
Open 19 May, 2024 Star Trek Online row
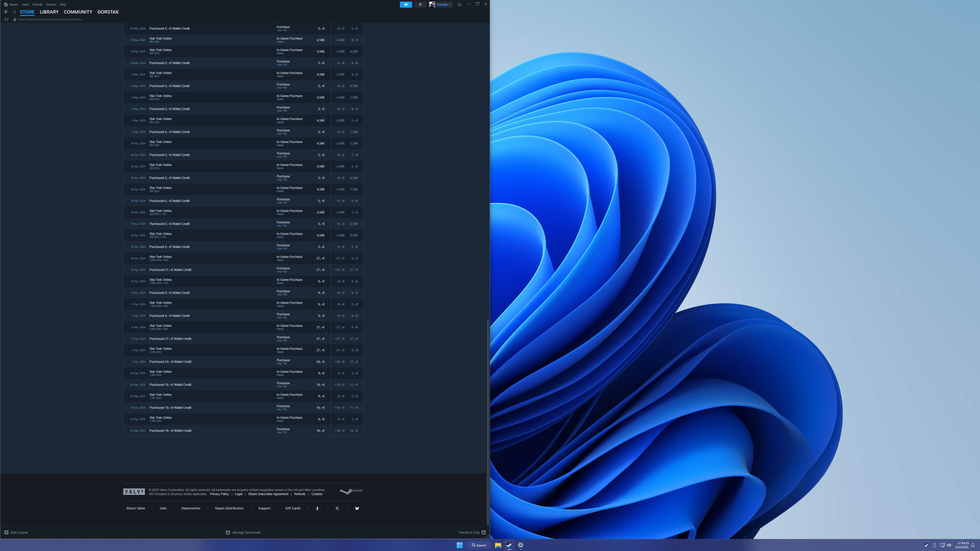point(243,40)
